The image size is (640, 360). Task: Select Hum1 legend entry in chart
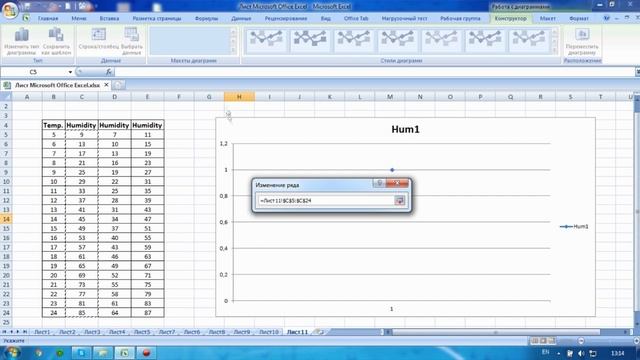tap(574, 227)
